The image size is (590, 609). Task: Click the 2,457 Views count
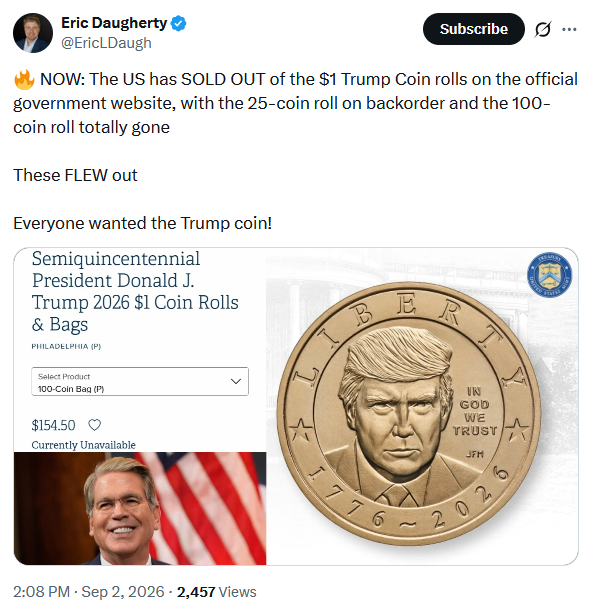tap(217, 592)
